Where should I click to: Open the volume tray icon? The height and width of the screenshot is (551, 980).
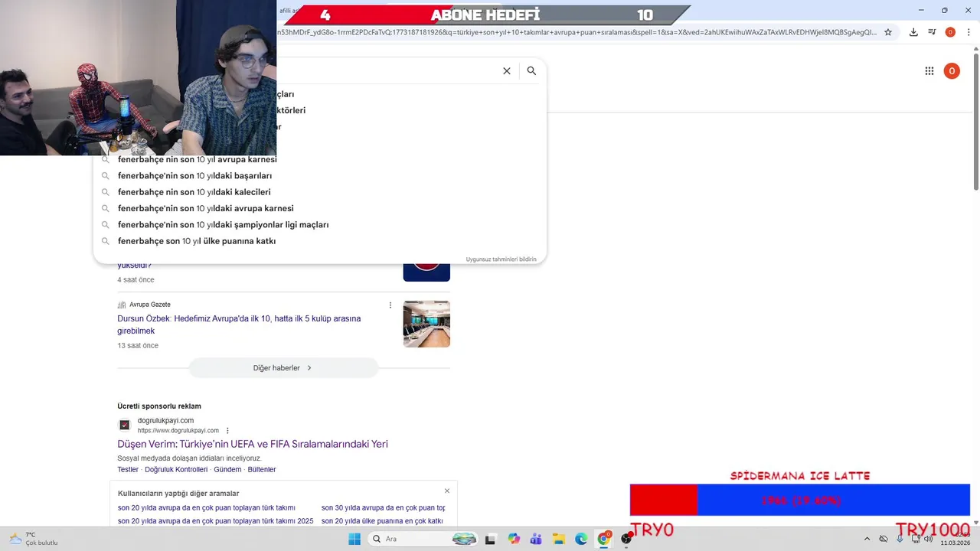coord(929,539)
